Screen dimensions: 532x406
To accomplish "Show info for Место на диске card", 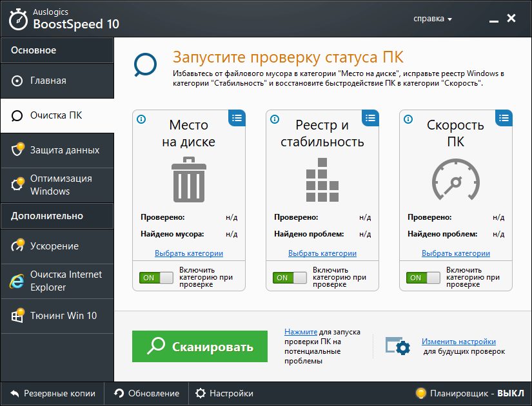I will [x=141, y=119].
